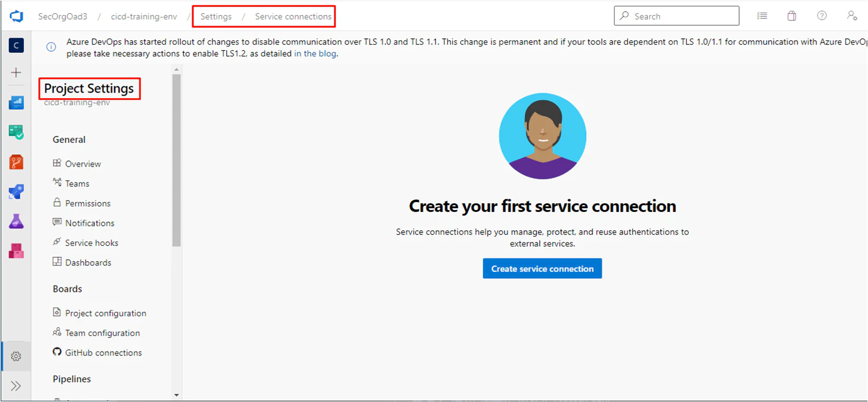Click the Notifications chat icon
Screen dimensions: 868x402
pos(57,223)
